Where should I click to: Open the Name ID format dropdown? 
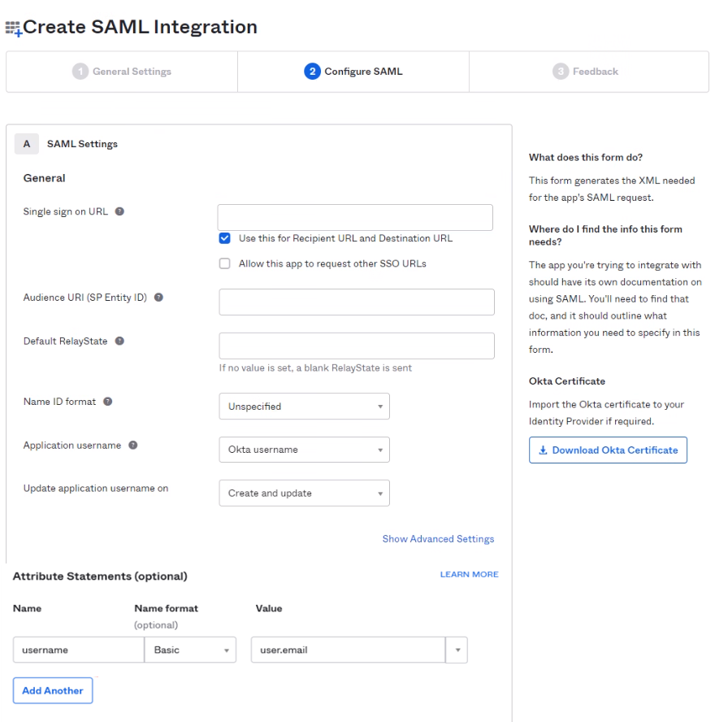coord(304,407)
